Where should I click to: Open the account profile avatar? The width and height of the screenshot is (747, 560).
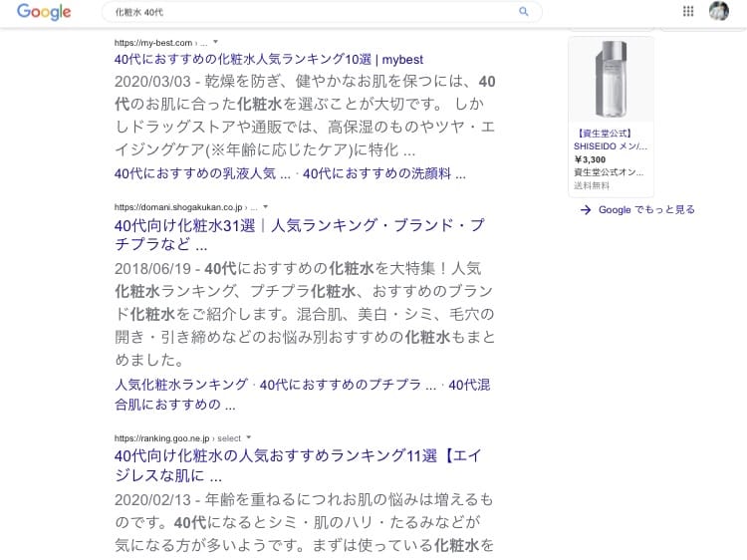click(x=718, y=12)
